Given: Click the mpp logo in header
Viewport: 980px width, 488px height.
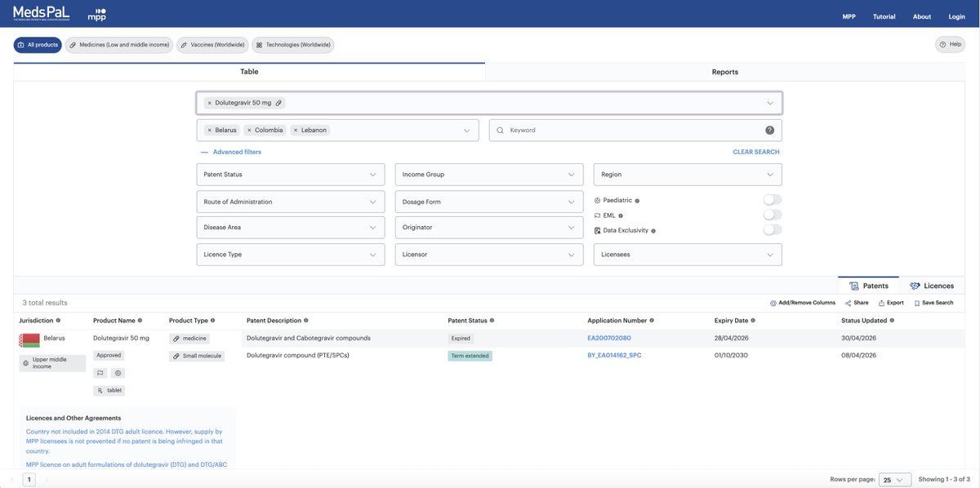Looking at the screenshot, I should 96,16.
